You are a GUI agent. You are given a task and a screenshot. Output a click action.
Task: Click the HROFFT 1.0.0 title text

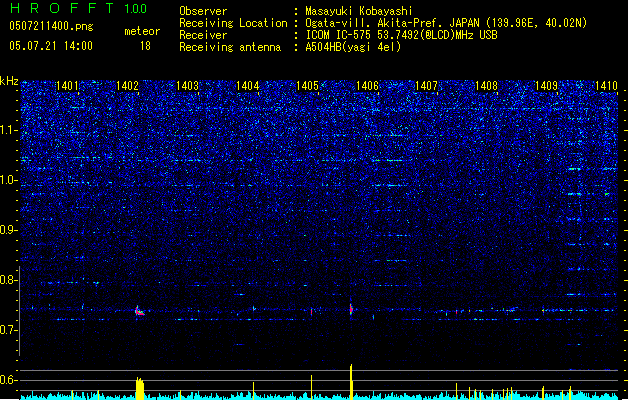(x=78, y=8)
